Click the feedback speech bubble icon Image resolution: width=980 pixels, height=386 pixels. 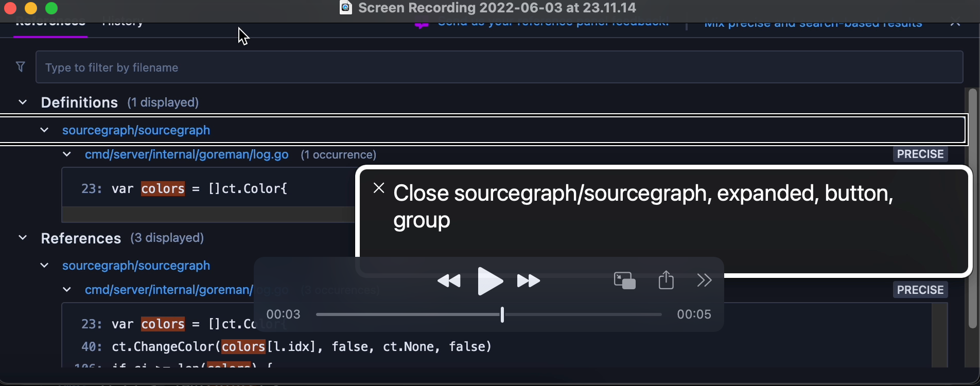[422, 24]
